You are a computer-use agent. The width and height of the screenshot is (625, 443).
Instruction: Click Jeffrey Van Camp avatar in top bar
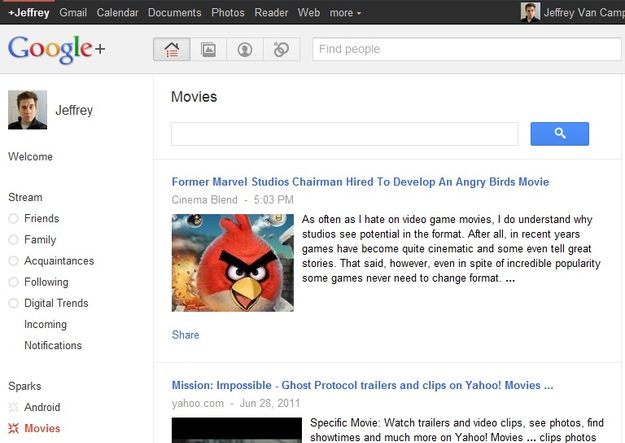point(530,12)
